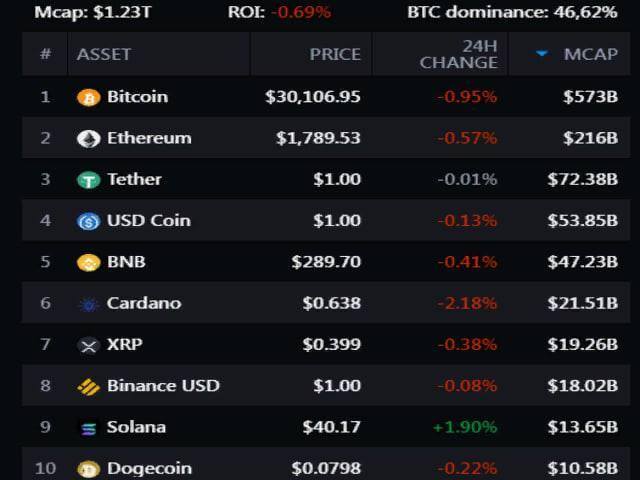The height and width of the screenshot is (480, 640).
Task: Click the Ethereum logo icon
Action: [x=89, y=139]
